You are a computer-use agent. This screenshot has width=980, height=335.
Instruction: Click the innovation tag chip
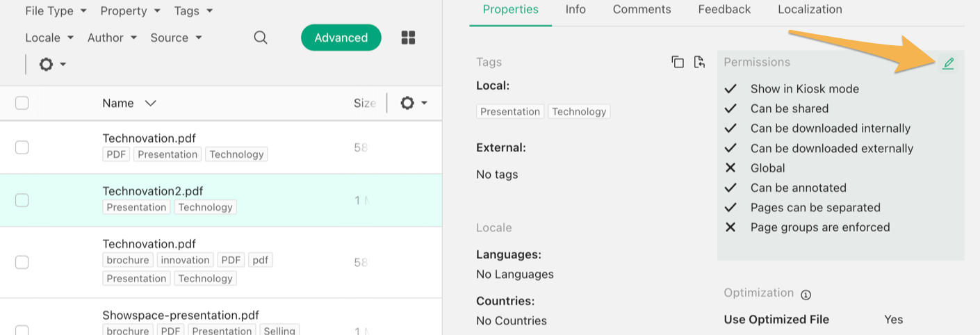coord(185,260)
